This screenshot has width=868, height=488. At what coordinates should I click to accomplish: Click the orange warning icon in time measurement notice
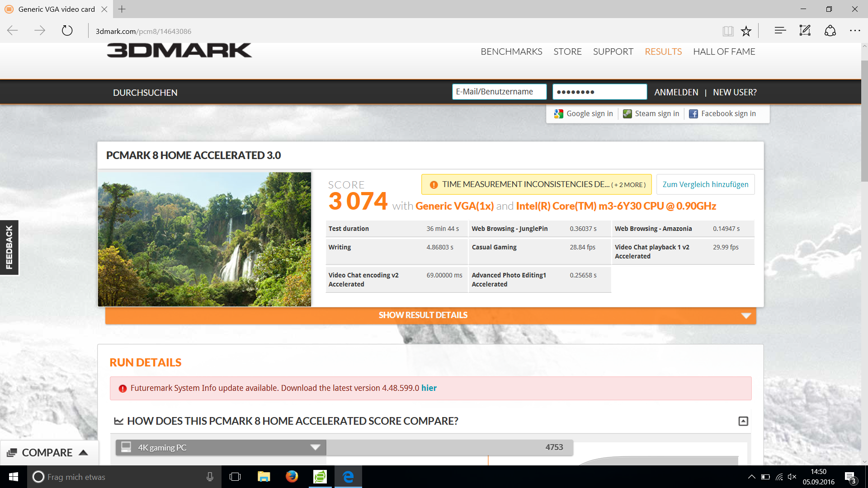[x=434, y=185]
